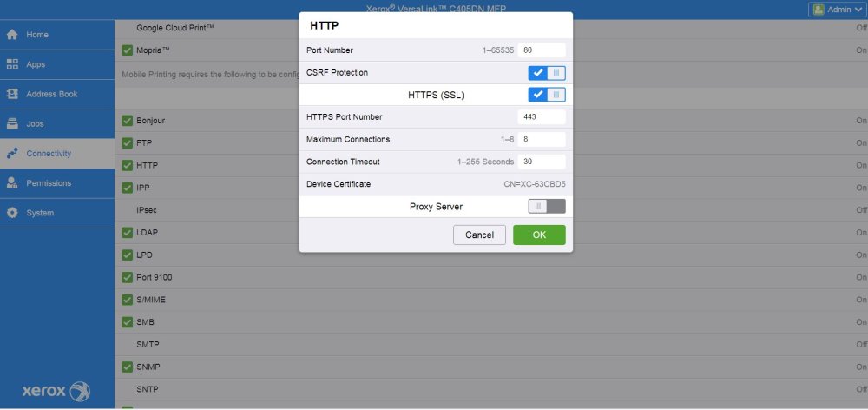Go to the Address Book menu item
This screenshot has height=410, width=868.
(x=57, y=94)
